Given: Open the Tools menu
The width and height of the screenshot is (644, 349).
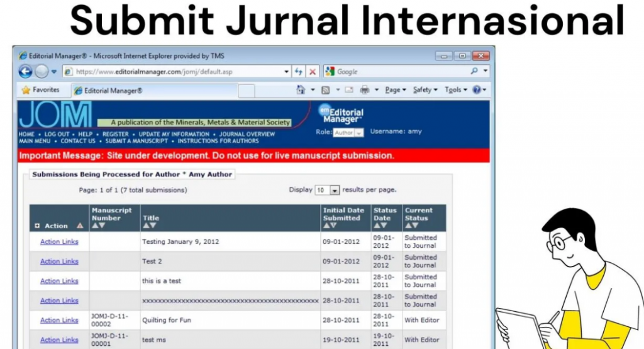Looking at the screenshot, I should pyautogui.click(x=455, y=90).
